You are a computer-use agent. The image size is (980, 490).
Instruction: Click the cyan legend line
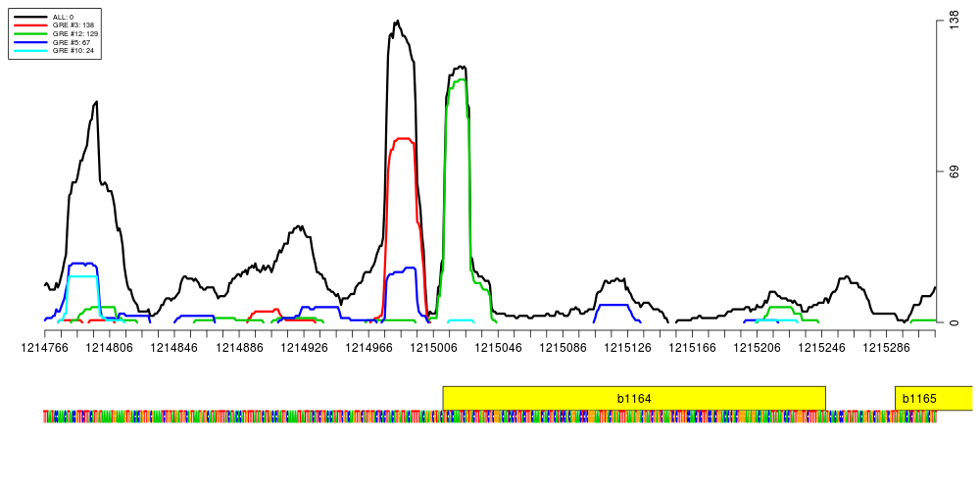click(x=30, y=50)
